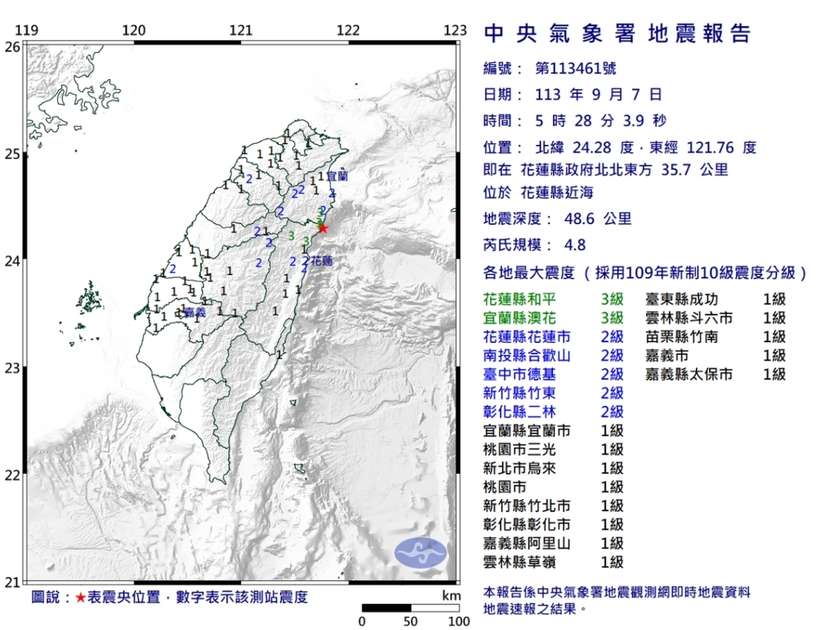This screenshot has width=840, height=630.
Task: Click the scale bar value 100
Action: pyautogui.click(x=459, y=621)
